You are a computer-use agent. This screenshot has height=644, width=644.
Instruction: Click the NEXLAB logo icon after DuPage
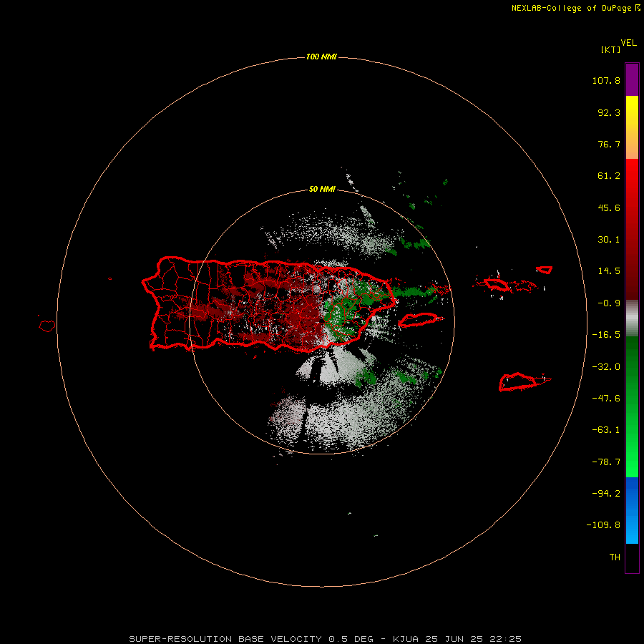[638, 8]
